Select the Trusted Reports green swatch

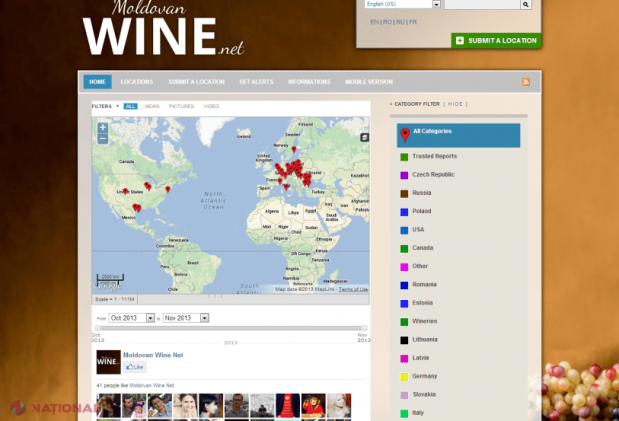pyautogui.click(x=404, y=157)
